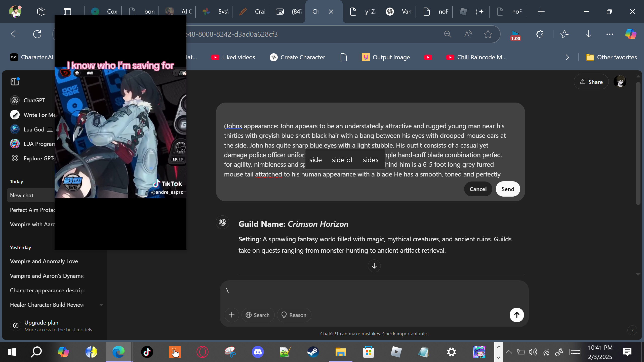Screen dimensions: 644x362
Task: Open File Explorer from the taskbar
Action: (x=341, y=352)
